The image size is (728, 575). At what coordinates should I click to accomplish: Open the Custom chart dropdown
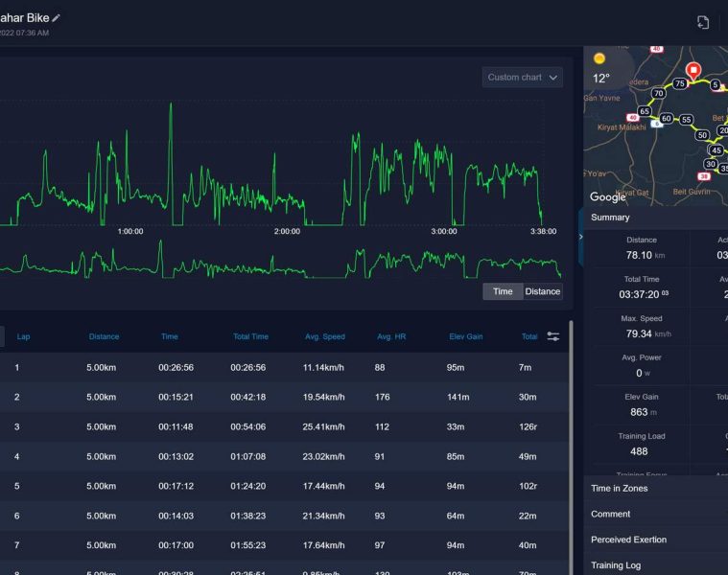point(523,78)
